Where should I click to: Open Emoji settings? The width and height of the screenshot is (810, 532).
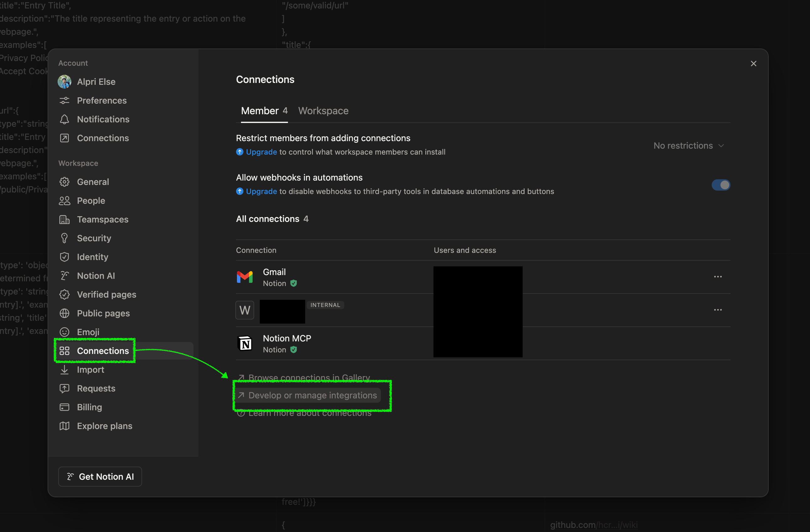pos(88,331)
